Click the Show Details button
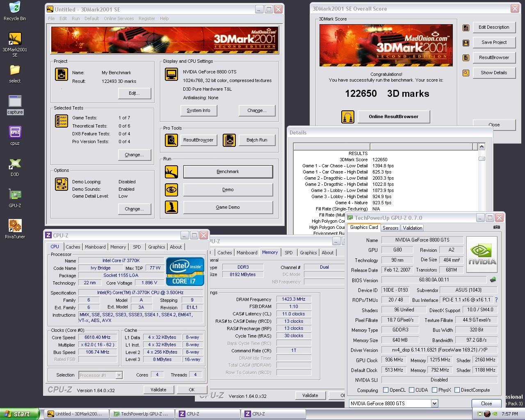The image size is (525, 420). [494, 73]
